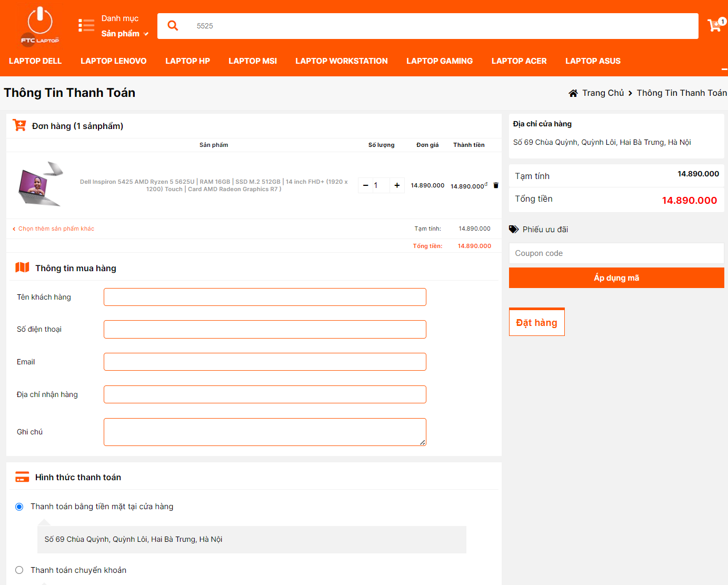This screenshot has width=728, height=585.
Task: Click the Trang Chủ breadcrumb link
Action: click(x=603, y=93)
